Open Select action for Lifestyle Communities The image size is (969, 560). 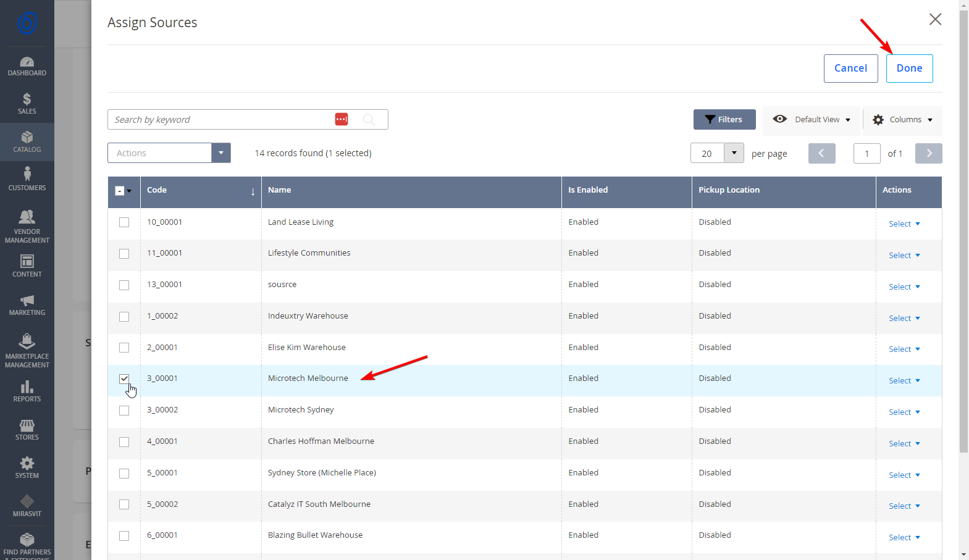(x=904, y=255)
